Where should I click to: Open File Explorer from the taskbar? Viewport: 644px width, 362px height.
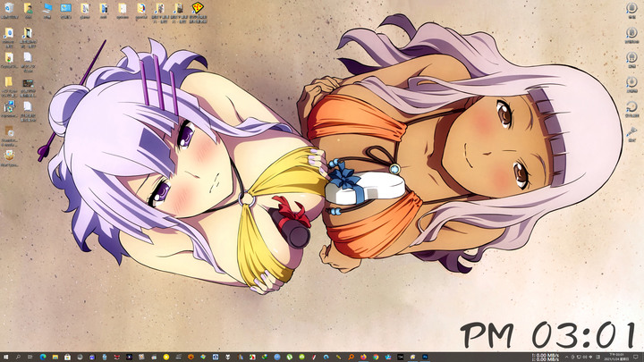[55, 357]
